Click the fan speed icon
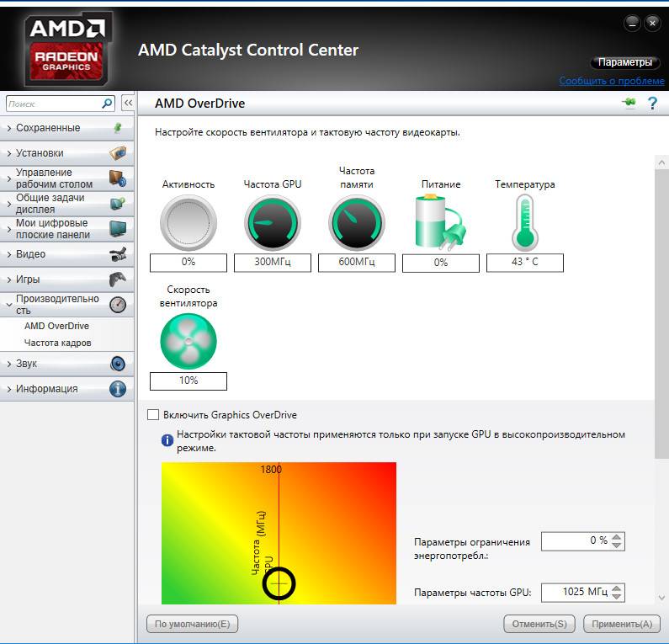The image size is (669, 644). point(188,342)
